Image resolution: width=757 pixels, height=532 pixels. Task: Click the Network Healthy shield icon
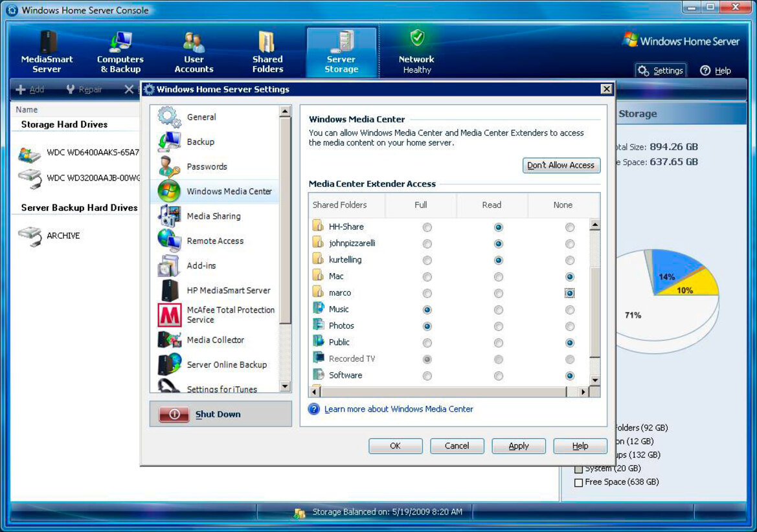tap(417, 38)
